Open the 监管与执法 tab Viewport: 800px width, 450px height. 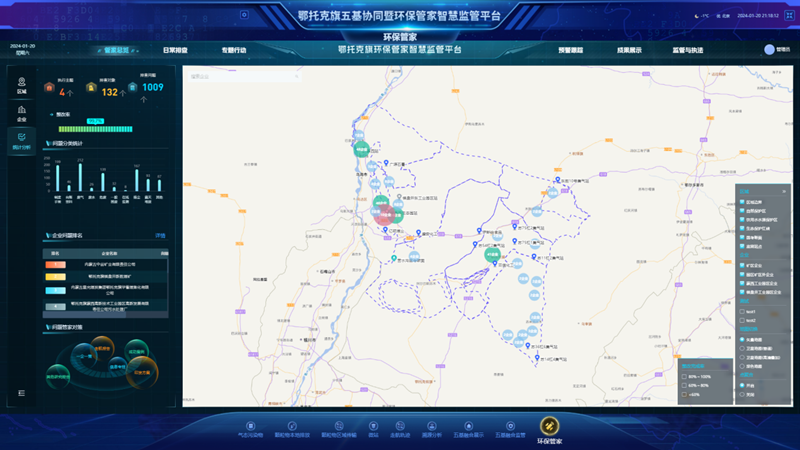pyautogui.click(x=687, y=49)
